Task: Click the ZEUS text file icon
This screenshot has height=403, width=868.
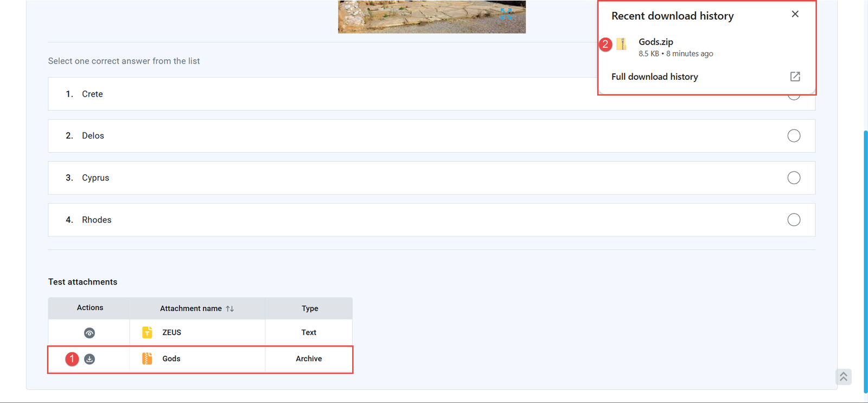Action: click(147, 332)
